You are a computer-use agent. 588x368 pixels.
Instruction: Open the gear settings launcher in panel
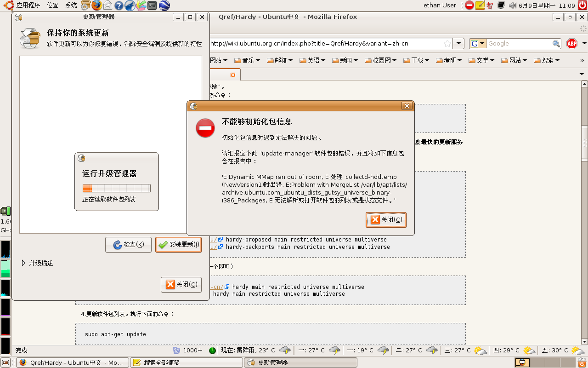(85, 6)
